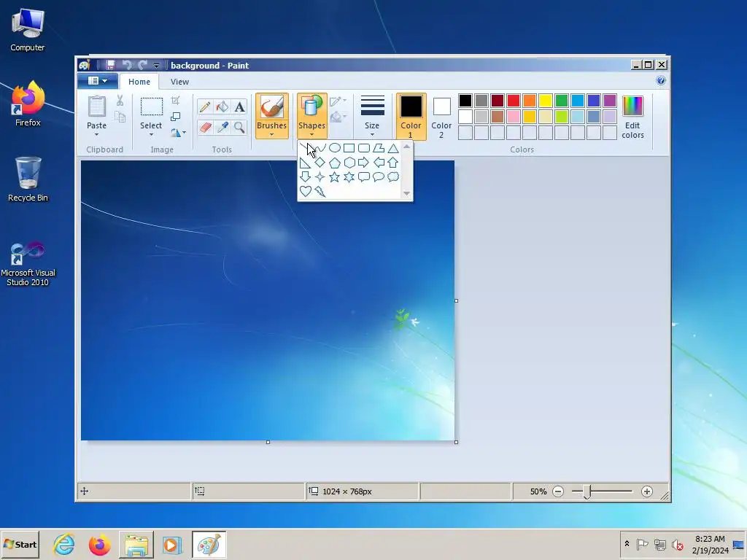The width and height of the screenshot is (747, 560).
Task: Select the Right triangle shape
Action: pyautogui.click(x=306, y=163)
